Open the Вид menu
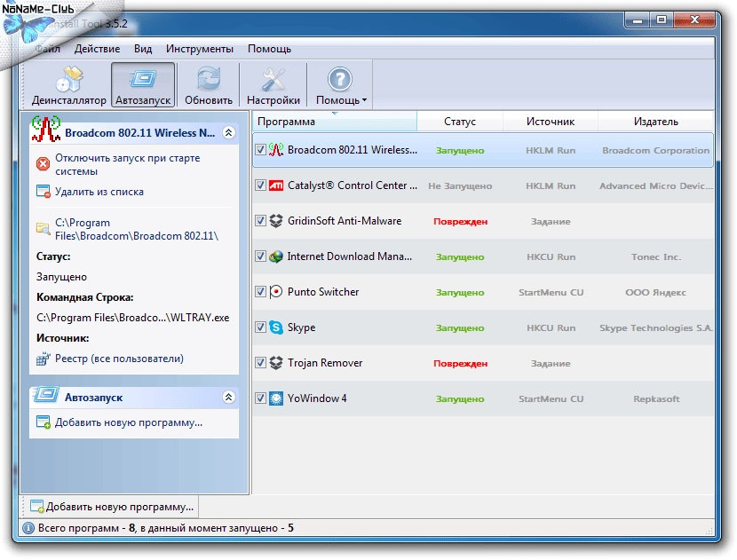 143,49
